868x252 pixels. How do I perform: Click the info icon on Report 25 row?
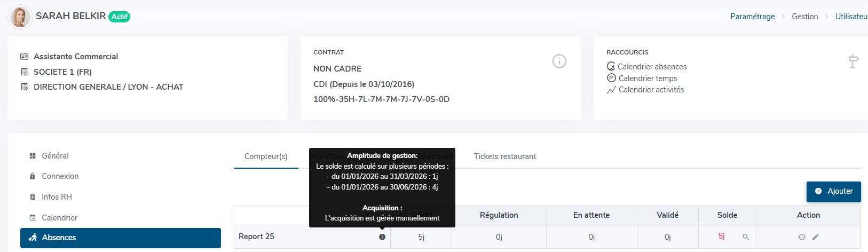(x=382, y=237)
